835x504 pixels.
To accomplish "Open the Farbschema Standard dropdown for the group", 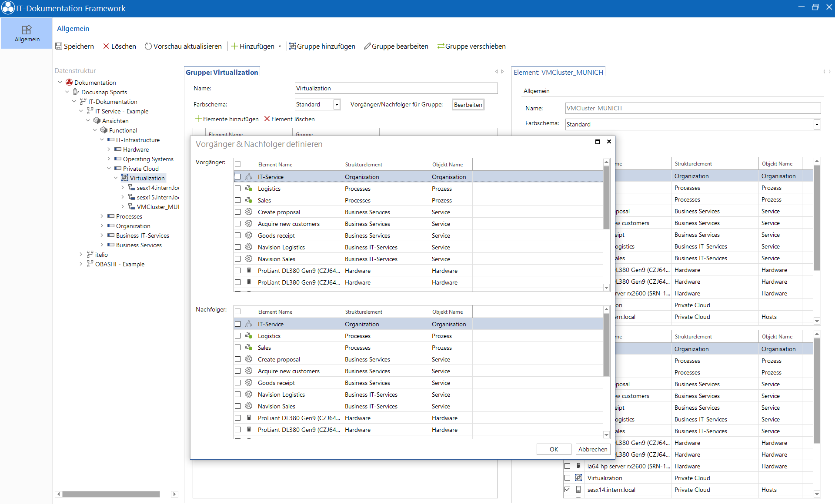I will point(337,105).
